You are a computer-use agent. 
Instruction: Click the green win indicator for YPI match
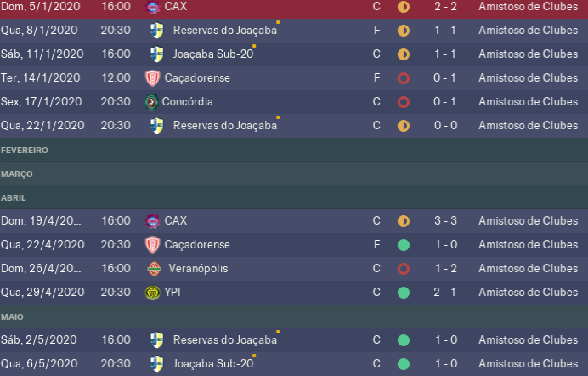(x=404, y=293)
